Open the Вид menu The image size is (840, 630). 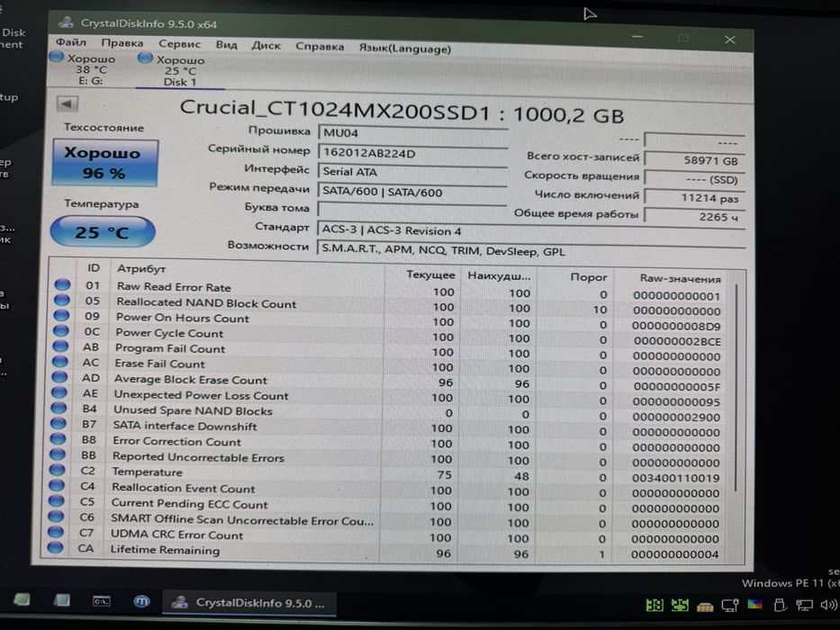tap(226, 45)
